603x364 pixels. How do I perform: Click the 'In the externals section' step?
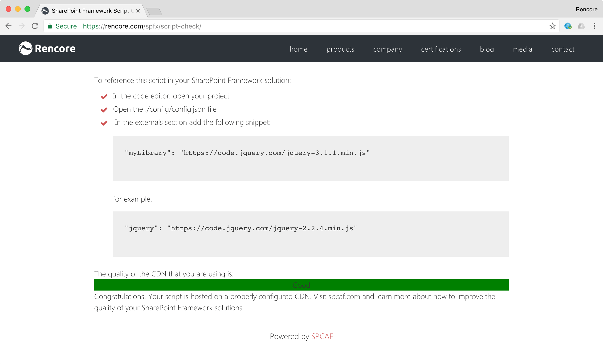click(x=193, y=122)
